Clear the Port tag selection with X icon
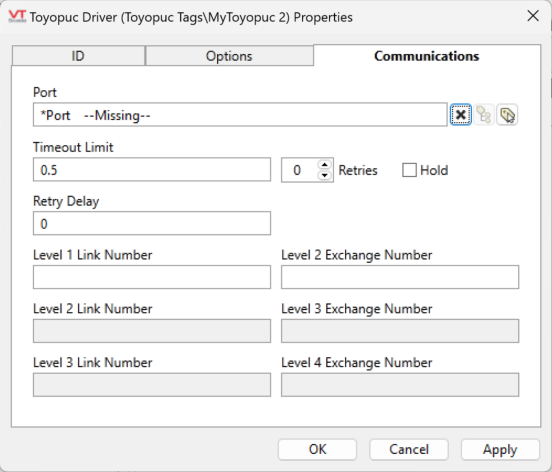 point(460,115)
